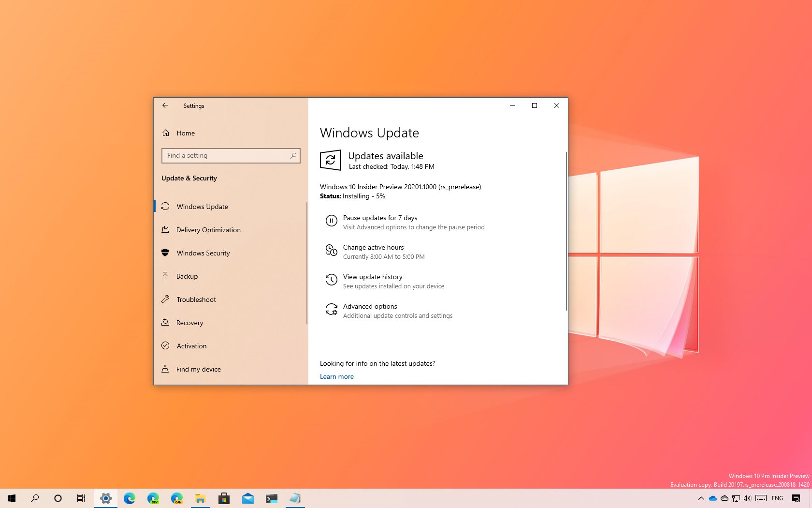Viewport: 812px width, 508px height.
Task: Click the volume speaker tray icon
Action: coord(747,498)
